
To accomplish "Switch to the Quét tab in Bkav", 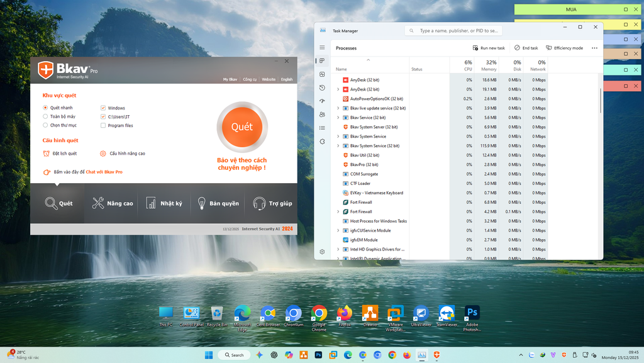I will coord(58,203).
